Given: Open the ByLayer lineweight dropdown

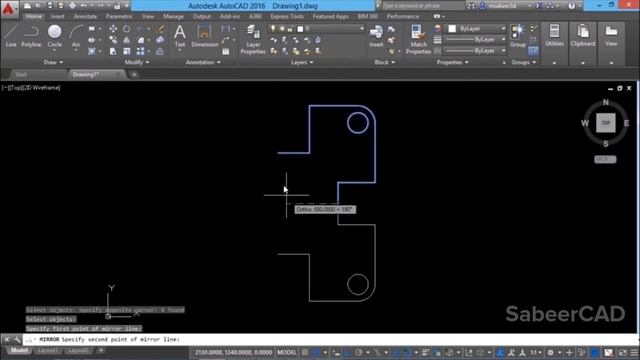Looking at the screenshot, I should pos(475,40).
